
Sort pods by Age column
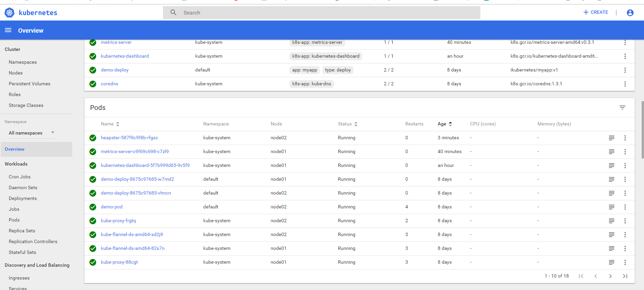pyautogui.click(x=445, y=124)
